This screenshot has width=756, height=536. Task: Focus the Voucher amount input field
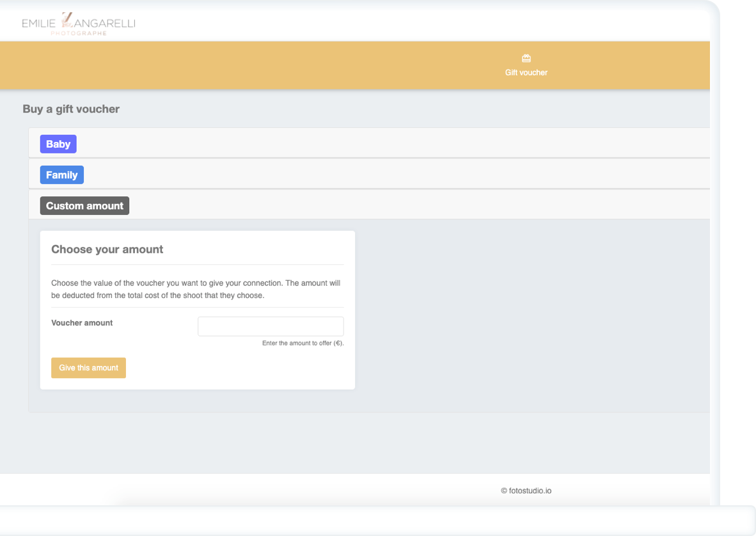[x=271, y=326]
